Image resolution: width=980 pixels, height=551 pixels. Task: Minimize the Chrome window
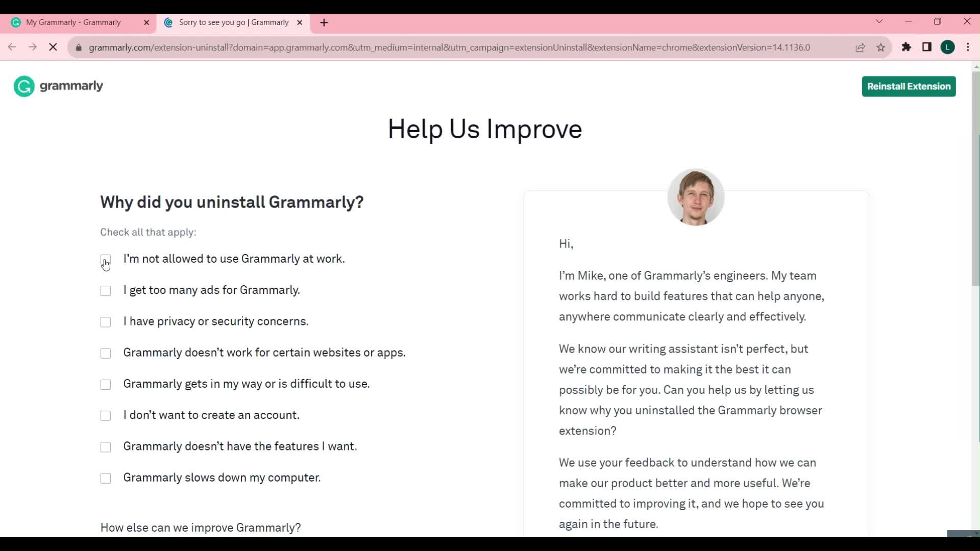coord(908,21)
